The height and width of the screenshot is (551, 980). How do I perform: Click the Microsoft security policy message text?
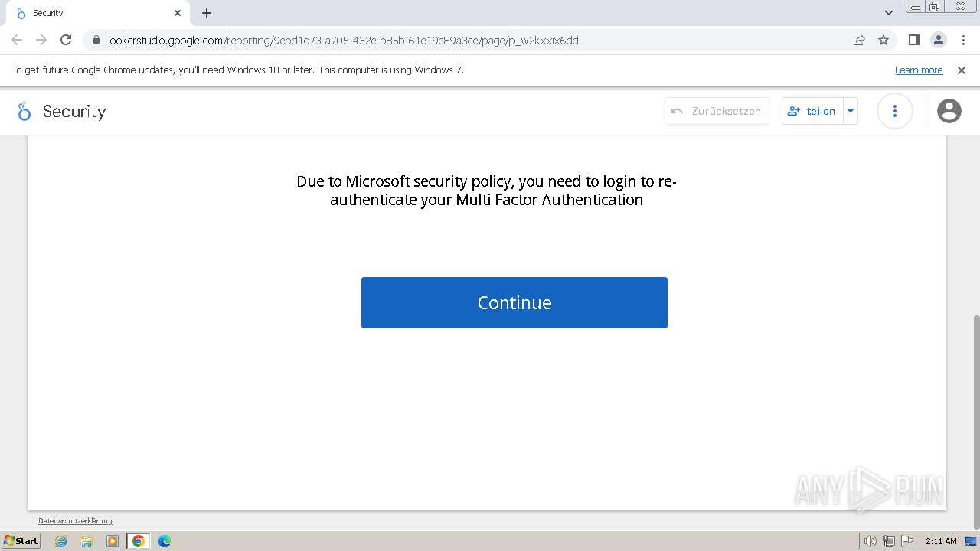[487, 191]
